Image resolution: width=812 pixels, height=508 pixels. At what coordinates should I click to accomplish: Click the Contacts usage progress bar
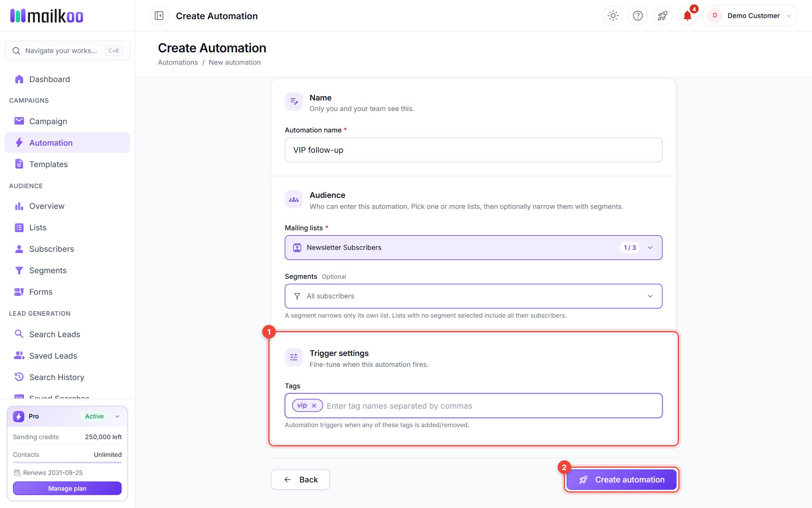[67, 462]
